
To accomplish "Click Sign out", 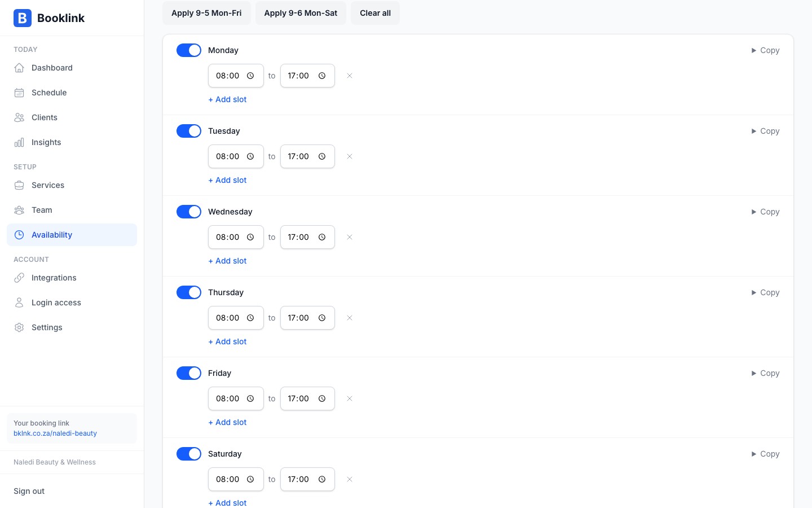I will [29, 491].
